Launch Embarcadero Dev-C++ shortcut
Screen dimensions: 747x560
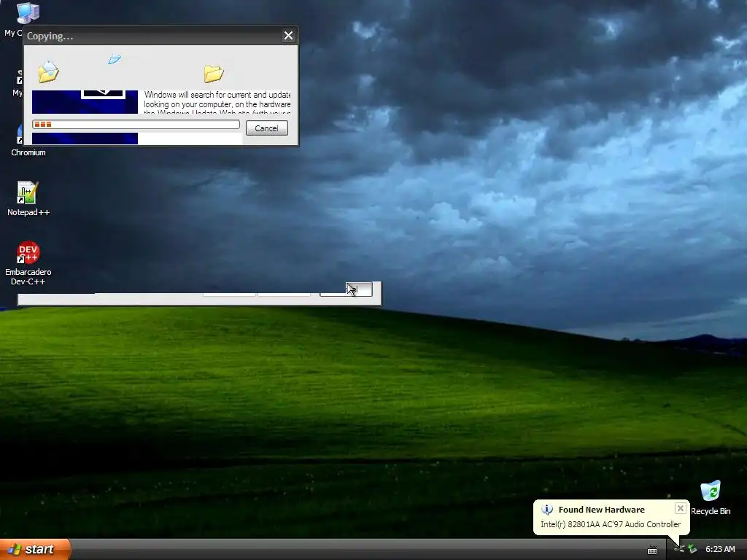click(28, 262)
